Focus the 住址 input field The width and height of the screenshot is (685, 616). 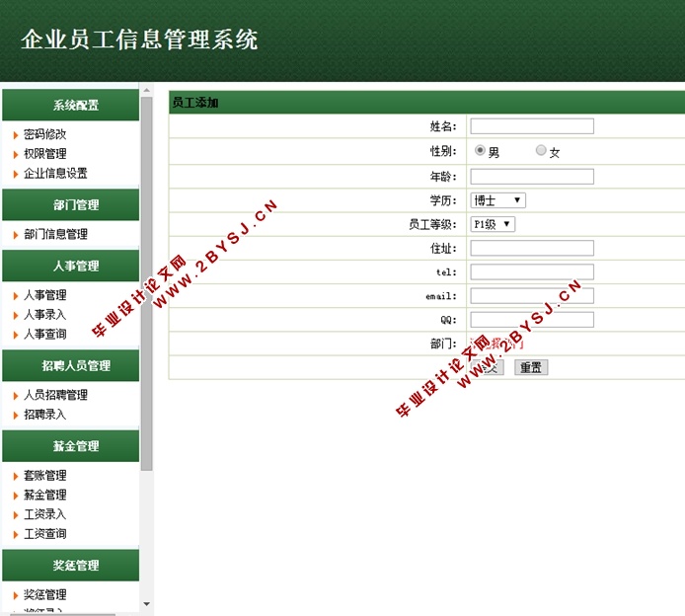point(532,248)
